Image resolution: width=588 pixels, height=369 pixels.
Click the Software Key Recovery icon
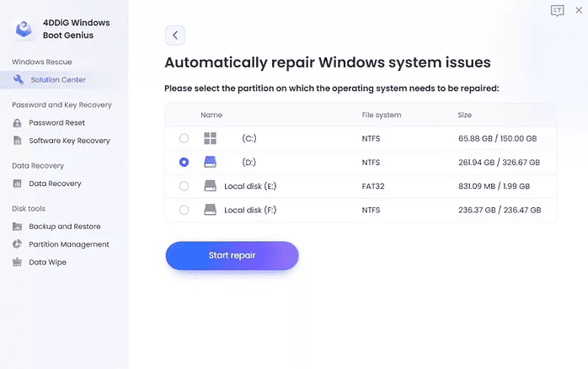click(x=19, y=141)
